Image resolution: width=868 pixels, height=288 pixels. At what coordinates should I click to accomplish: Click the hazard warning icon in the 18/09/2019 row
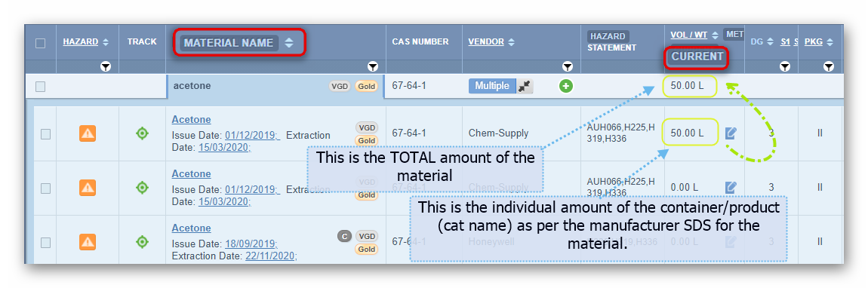point(88,241)
